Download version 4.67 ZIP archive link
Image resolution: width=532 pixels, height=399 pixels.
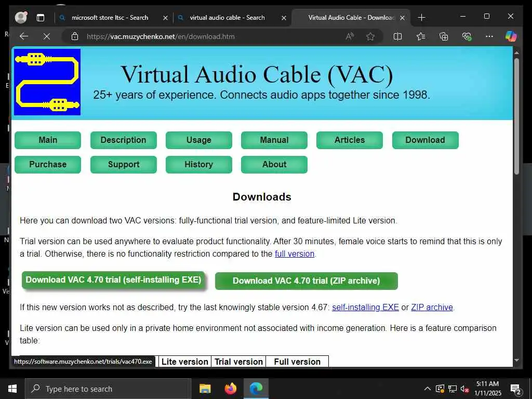click(432, 308)
